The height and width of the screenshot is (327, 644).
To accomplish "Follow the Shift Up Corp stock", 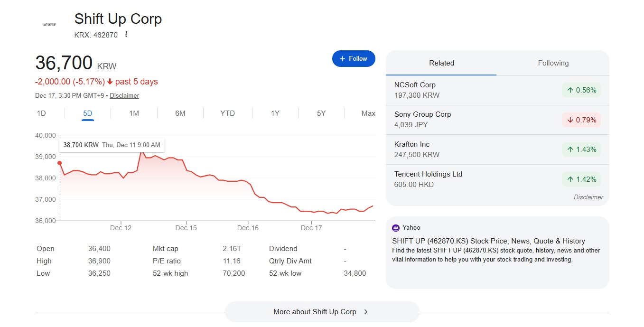I will [x=354, y=59].
